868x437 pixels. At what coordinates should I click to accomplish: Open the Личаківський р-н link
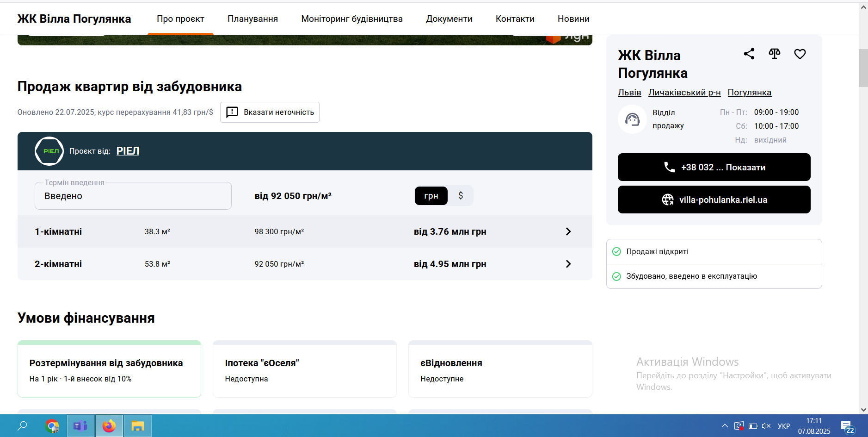coord(684,92)
